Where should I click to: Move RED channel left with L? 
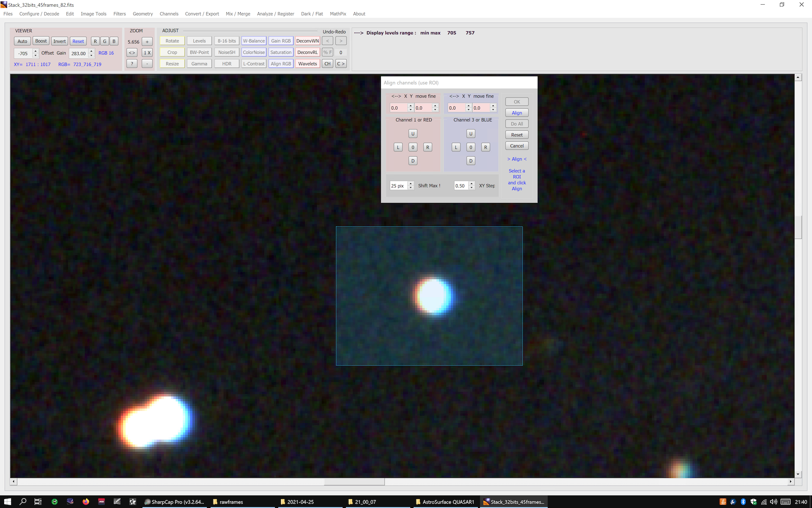coord(398,147)
